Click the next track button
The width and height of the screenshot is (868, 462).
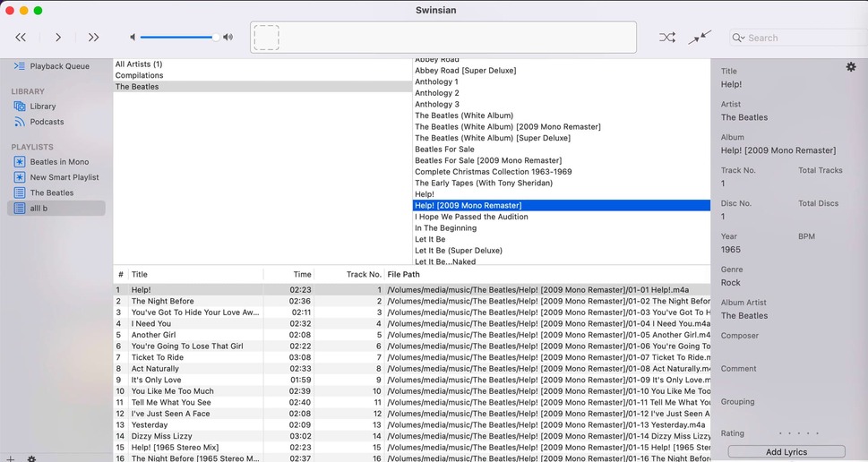93,38
